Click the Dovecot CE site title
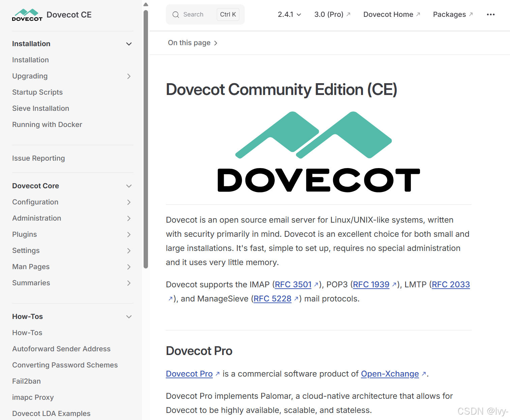This screenshot has height=420, width=510. 69,15
